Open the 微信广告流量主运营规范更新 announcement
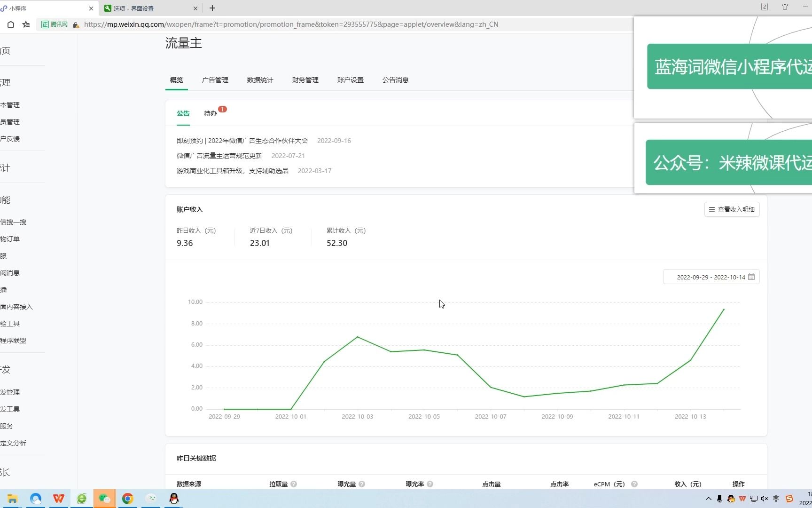This screenshot has height=508, width=812. tap(219, 156)
